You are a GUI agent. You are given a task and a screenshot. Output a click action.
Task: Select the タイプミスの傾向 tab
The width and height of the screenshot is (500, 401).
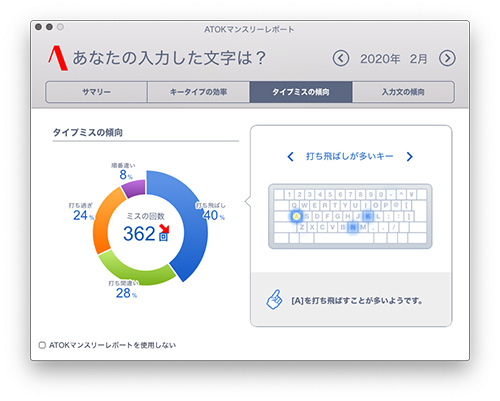[301, 92]
